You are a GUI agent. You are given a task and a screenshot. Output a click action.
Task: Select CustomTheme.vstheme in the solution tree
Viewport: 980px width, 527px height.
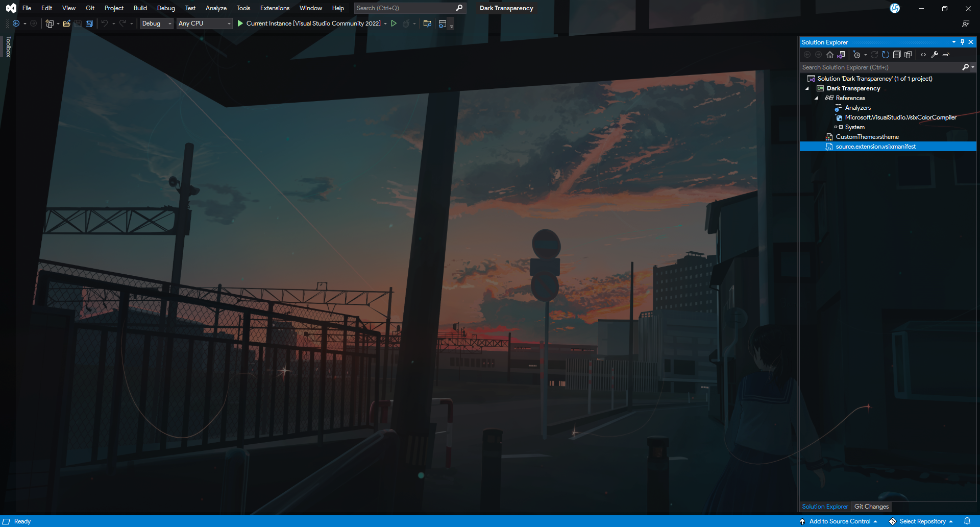tap(867, 137)
